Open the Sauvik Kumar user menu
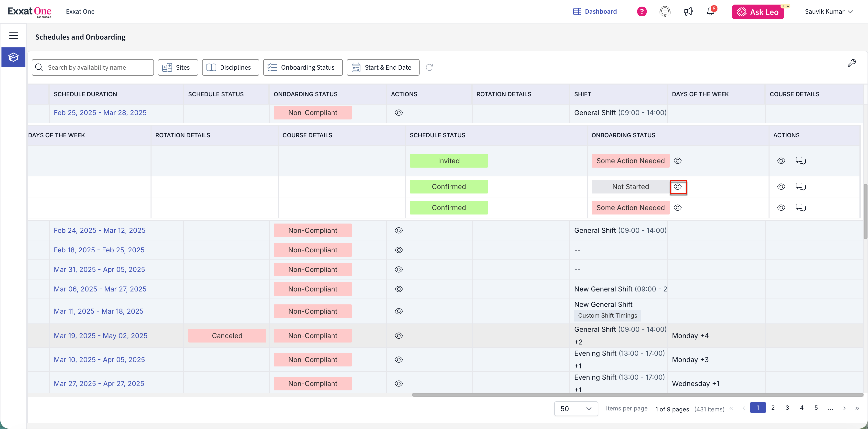This screenshot has height=429, width=868. (829, 11)
